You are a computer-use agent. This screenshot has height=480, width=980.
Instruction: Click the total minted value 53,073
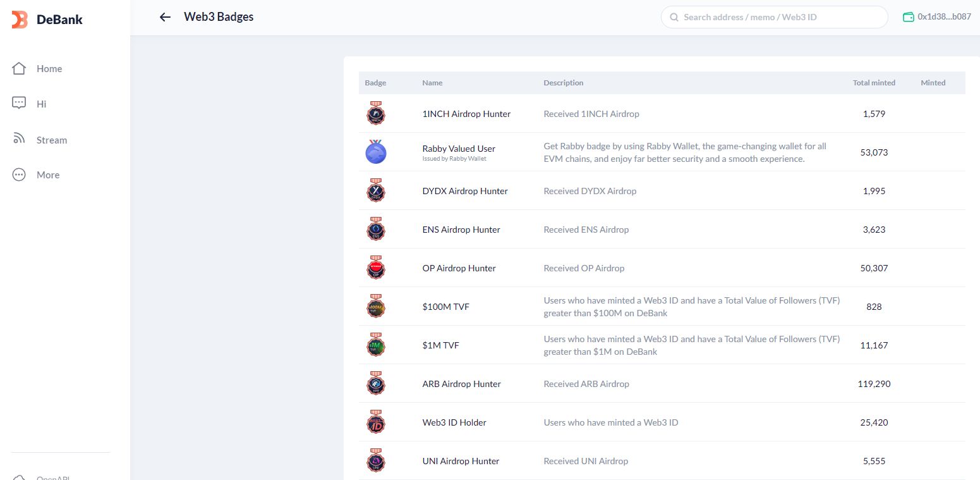(x=874, y=152)
